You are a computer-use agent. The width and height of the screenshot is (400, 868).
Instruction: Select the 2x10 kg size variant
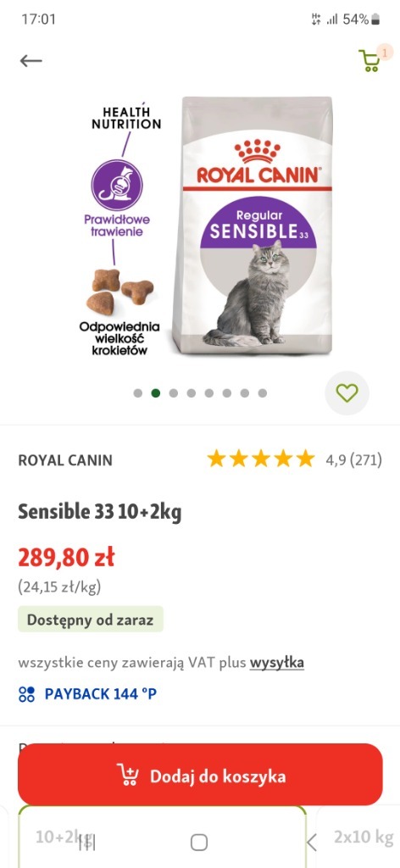pyautogui.click(x=364, y=837)
